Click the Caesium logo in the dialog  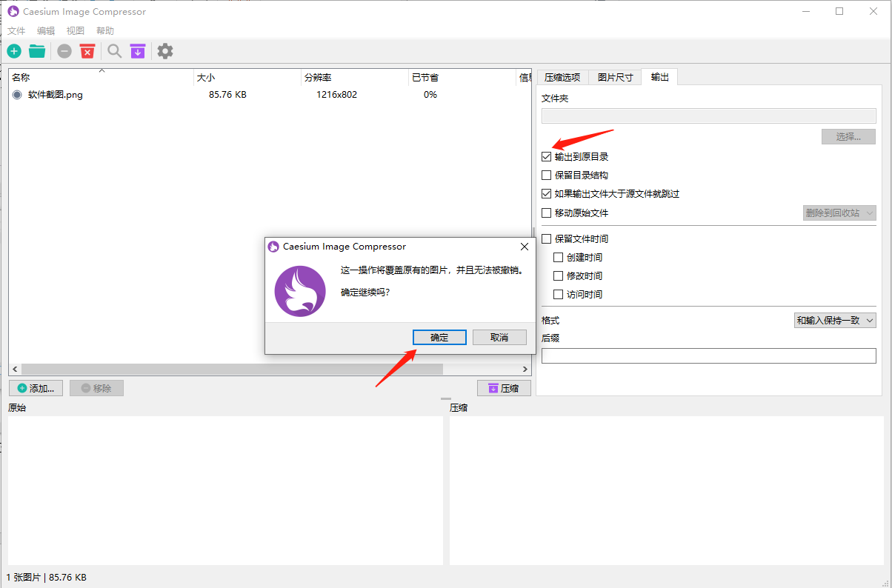[299, 291]
